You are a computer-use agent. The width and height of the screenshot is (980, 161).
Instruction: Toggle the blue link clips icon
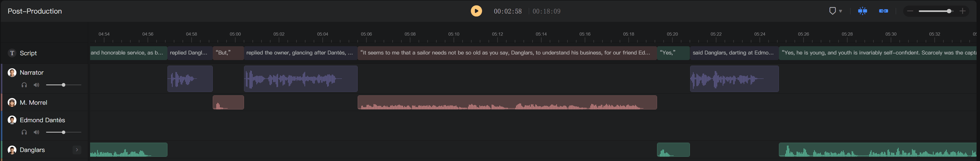tap(883, 11)
